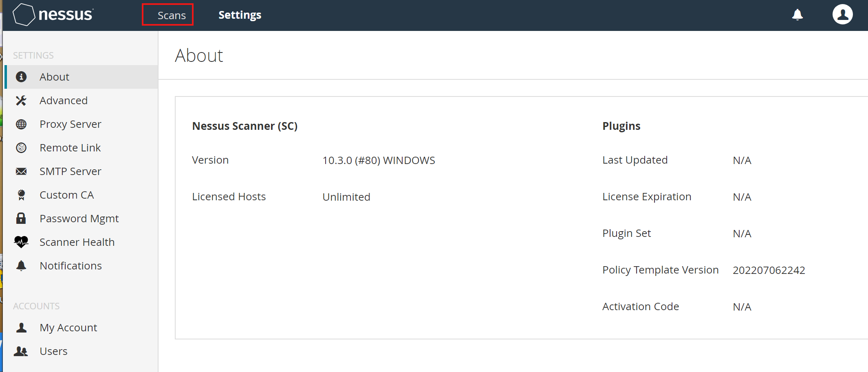Open the notifications bell in header
This screenshot has width=868, height=372.
[797, 15]
